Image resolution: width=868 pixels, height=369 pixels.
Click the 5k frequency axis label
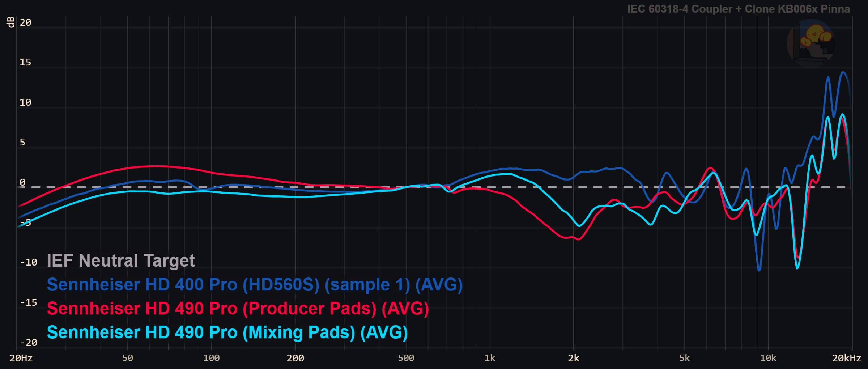[x=684, y=358]
